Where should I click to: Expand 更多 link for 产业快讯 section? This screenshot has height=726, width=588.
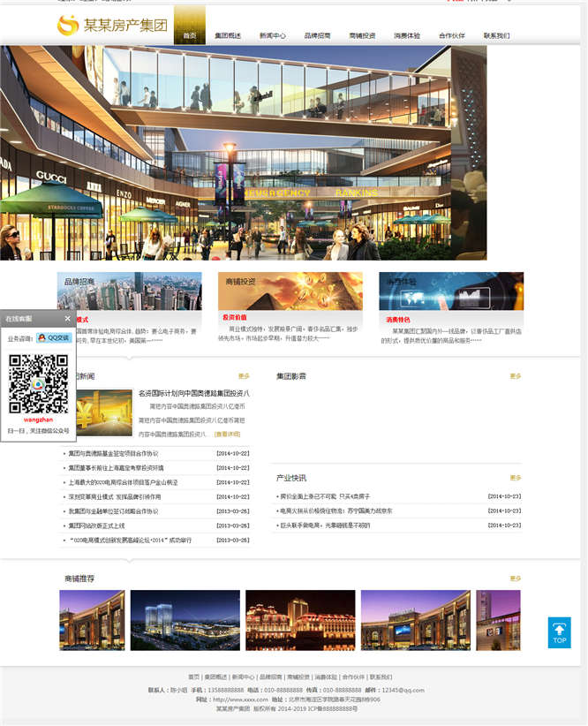pos(515,478)
